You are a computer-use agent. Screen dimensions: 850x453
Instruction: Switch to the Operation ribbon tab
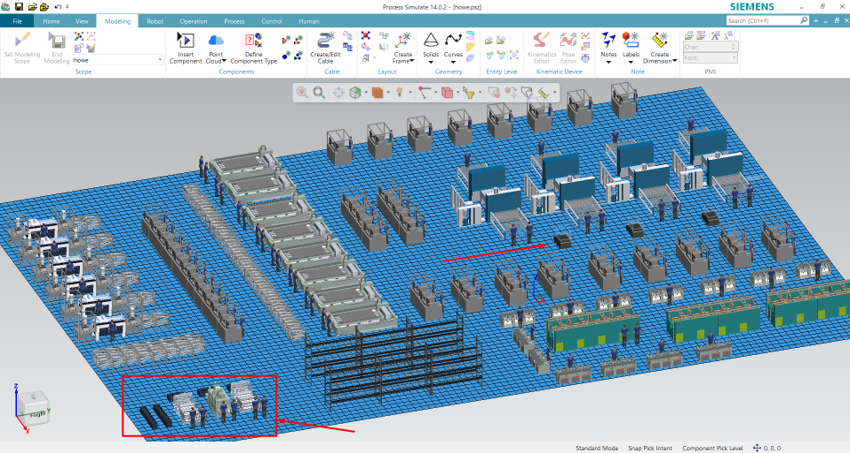194,20
